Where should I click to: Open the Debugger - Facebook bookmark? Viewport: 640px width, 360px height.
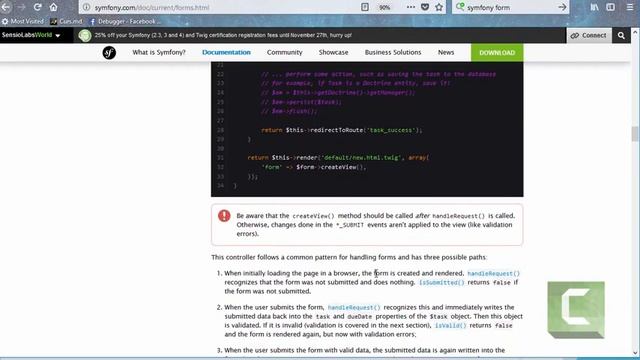125,21
